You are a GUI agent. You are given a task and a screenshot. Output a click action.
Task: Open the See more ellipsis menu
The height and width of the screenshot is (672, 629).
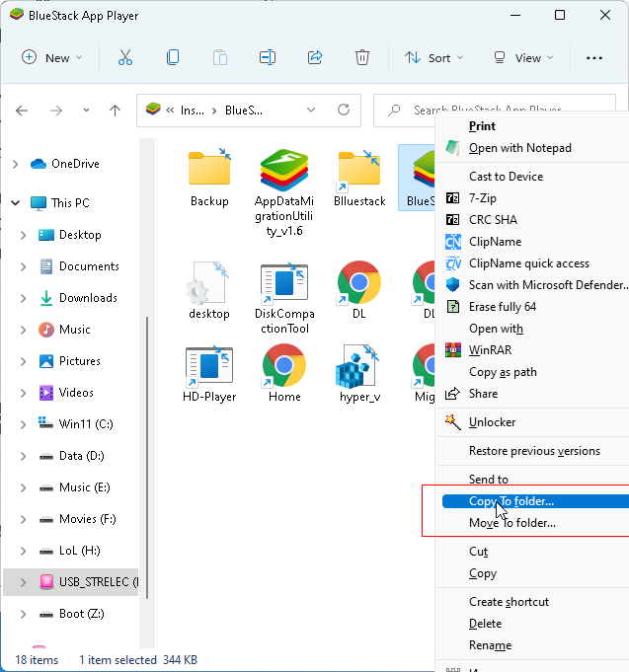pos(594,57)
